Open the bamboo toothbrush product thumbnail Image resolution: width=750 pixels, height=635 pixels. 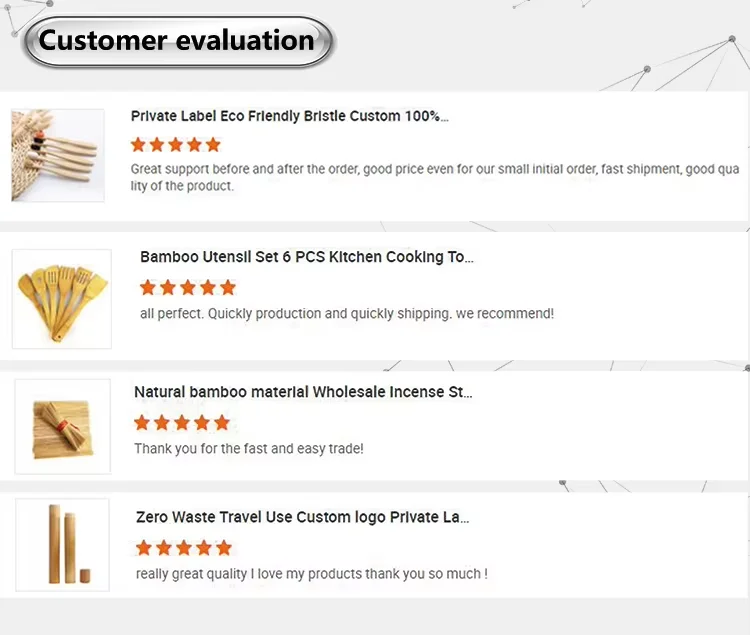[58, 155]
